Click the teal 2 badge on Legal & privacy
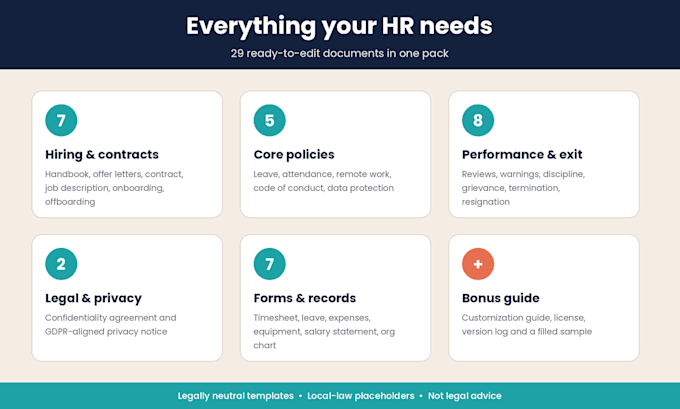Viewport: 680px width, 409px height. [61, 264]
